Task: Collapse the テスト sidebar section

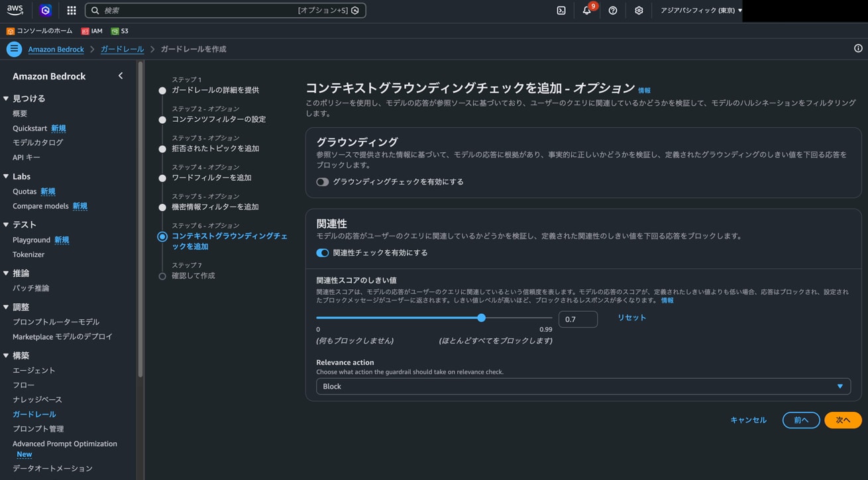Action: (x=6, y=225)
